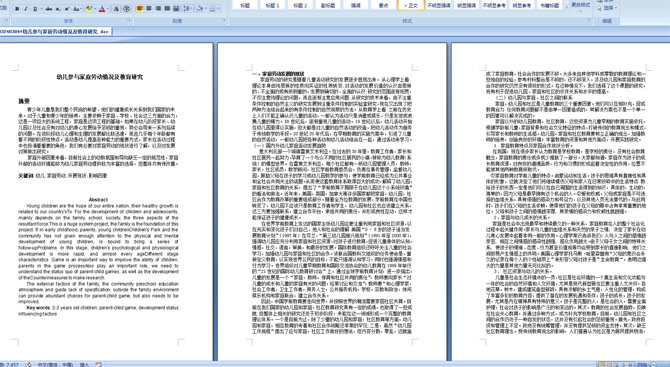Screen dimensions: 670x367
Task: Open the Change Case (Aa) dropdown
Action: click(77, 9)
